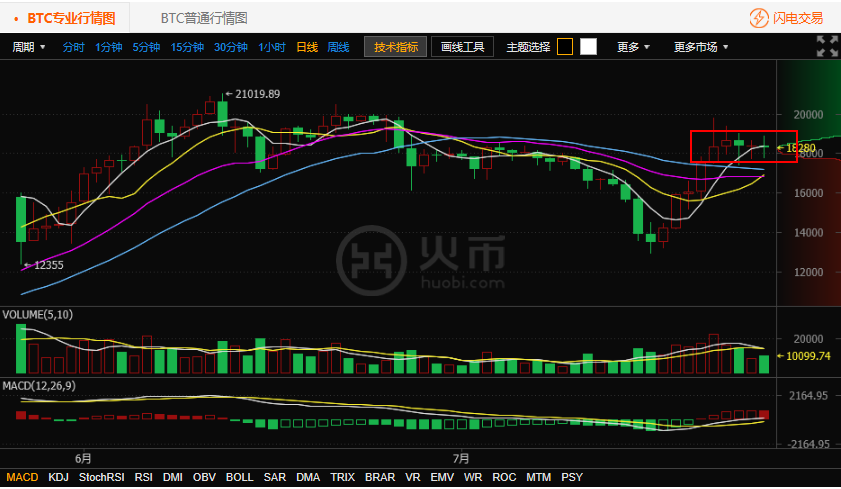The width and height of the screenshot is (841, 489).
Task: Enable the MACD indicator
Action: [21, 478]
